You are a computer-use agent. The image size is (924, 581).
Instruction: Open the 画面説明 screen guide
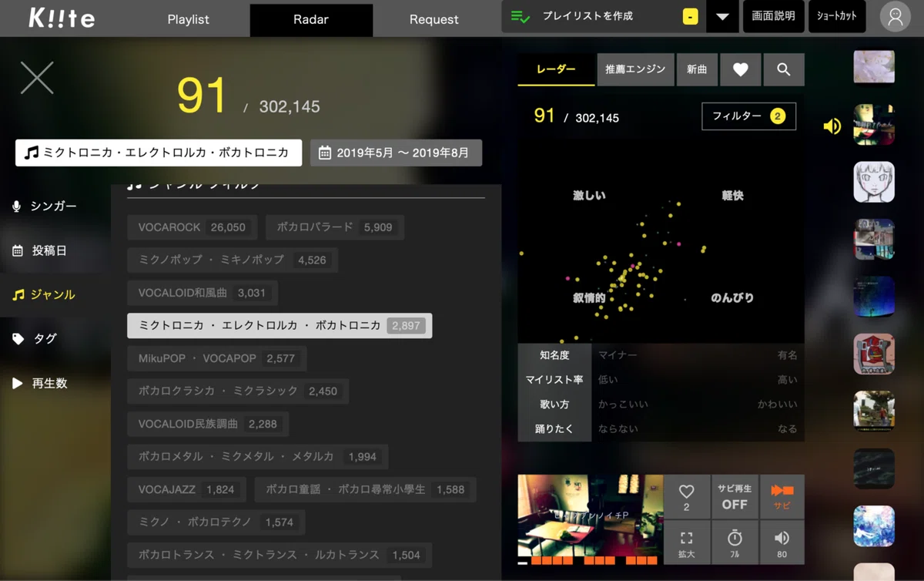(773, 16)
